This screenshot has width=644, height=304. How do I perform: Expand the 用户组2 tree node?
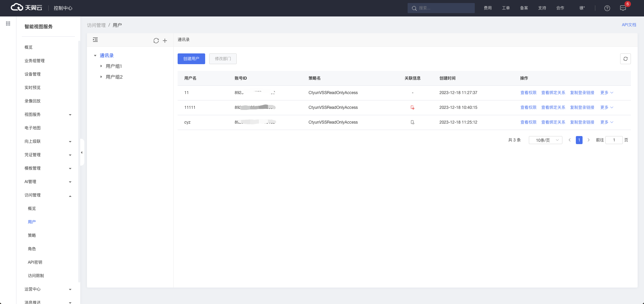tap(101, 77)
